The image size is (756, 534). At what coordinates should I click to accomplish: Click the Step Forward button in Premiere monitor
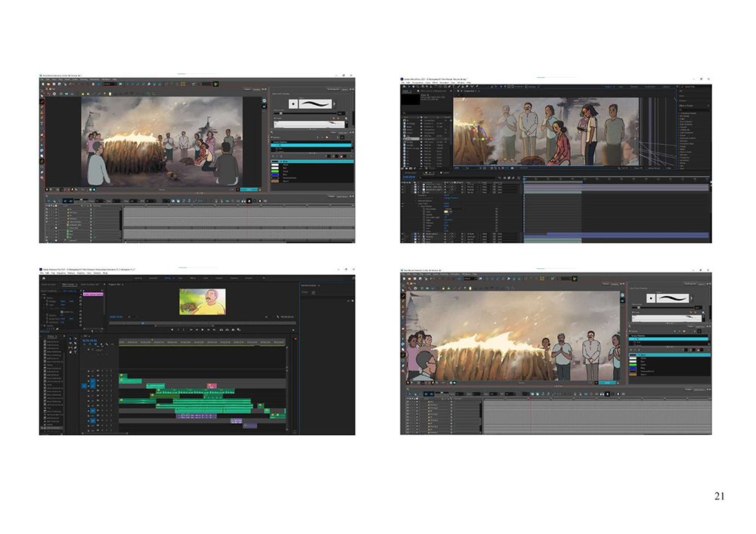click(209, 330)
